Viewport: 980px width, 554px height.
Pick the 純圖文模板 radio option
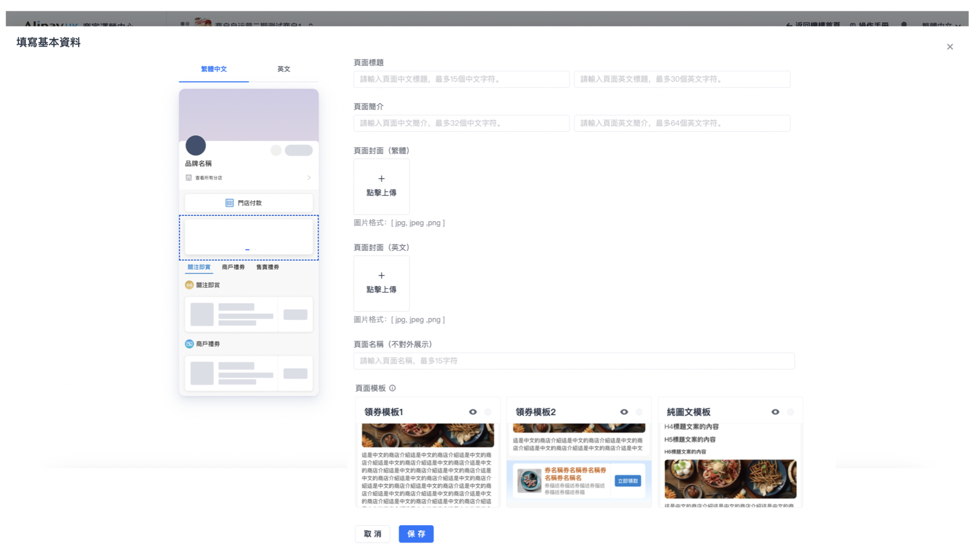[x=790, y=412]
